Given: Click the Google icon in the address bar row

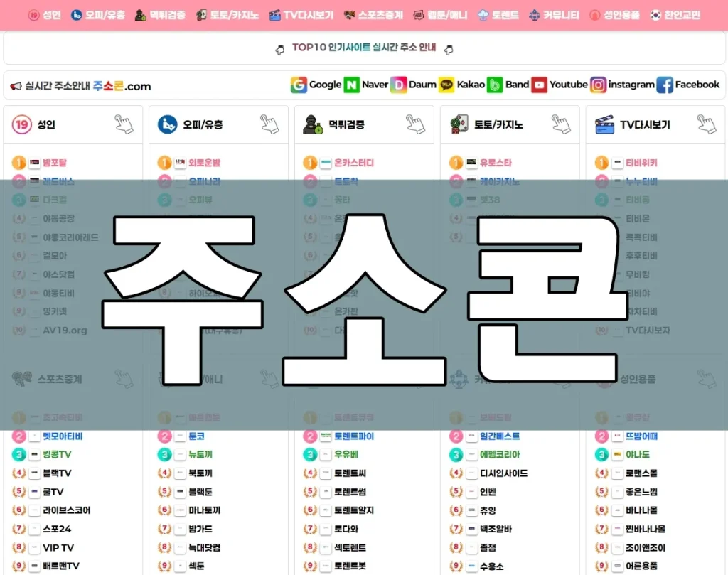Looking at the screenshot, I should 300,85.
